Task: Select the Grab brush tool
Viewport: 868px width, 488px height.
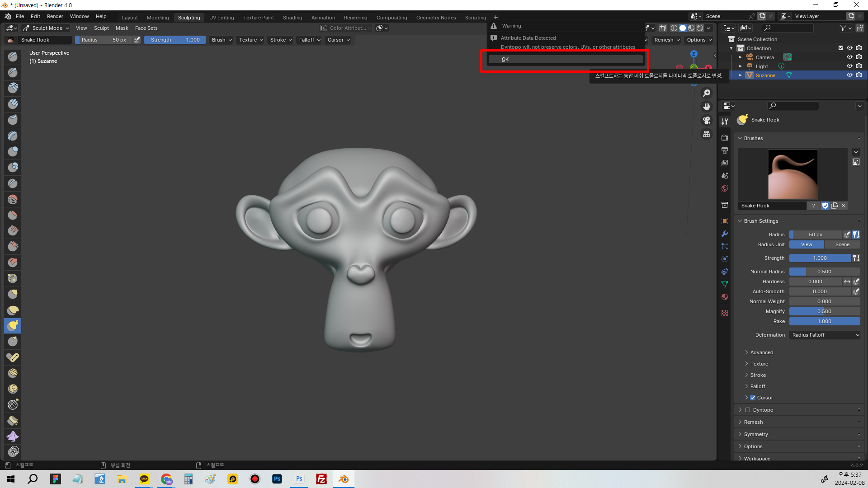Action: (13, 294)
